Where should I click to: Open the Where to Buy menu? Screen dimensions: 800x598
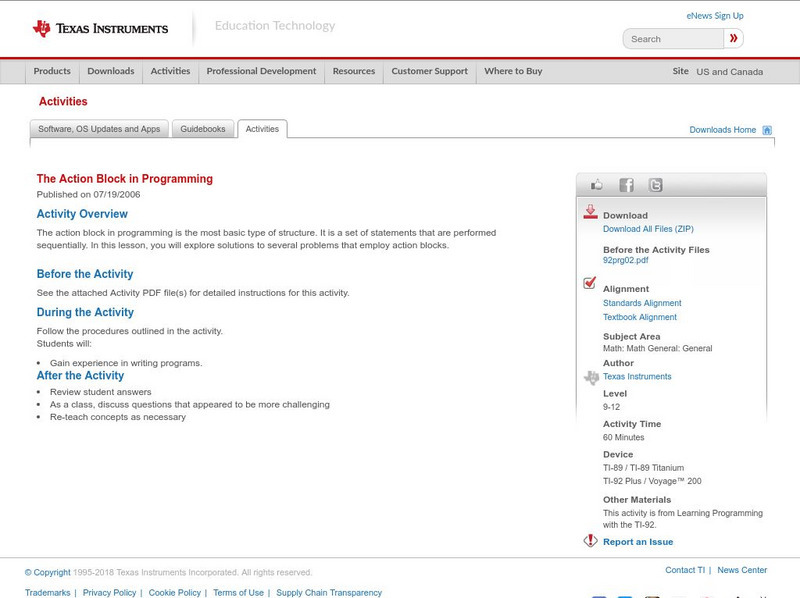pos(513,71)
